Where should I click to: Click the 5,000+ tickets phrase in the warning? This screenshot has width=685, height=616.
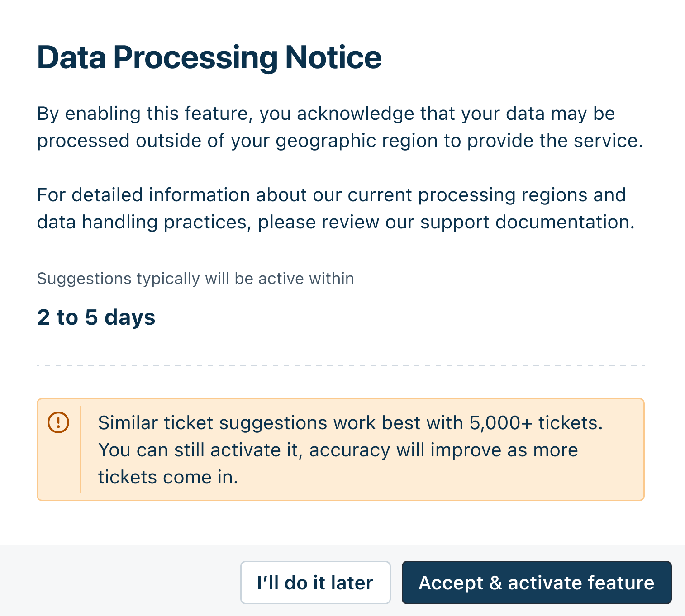click(536, 423)
